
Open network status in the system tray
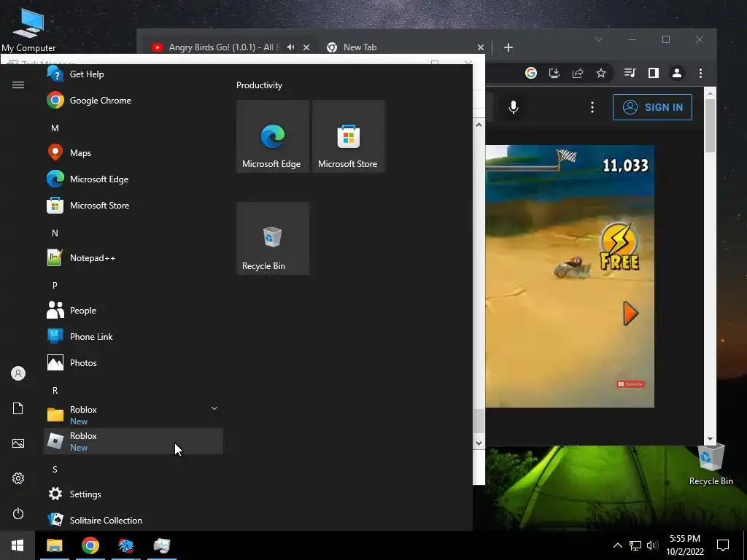pyautogui.click(x=635, y=545)
